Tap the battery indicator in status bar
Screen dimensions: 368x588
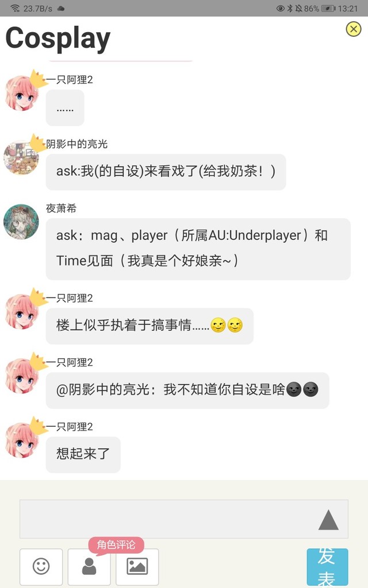coord(328,8)
